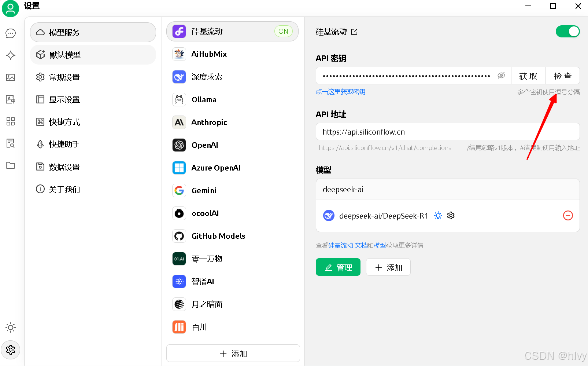Open 快捷助手 menu item
Image resolution: width=588 pixels, height=366 pixels.
click(93, 144)
